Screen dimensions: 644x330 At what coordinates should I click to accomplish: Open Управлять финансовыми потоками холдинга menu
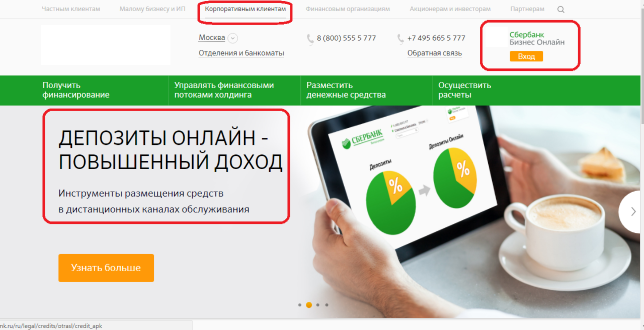[x=224, y=90]
